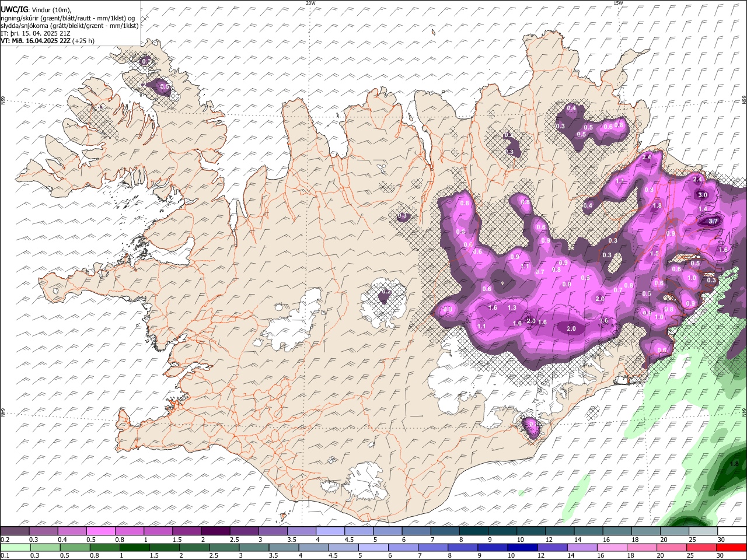Click the 3.7 snowfall peak value
The width and height of the screenshot is (747, 560).
click(x=713, y=222)
